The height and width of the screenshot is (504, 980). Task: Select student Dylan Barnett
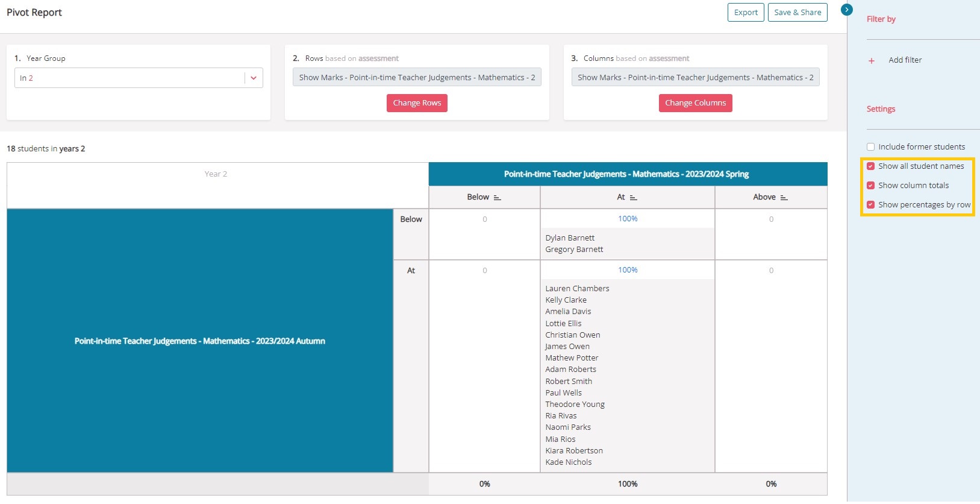pos(570,238)
